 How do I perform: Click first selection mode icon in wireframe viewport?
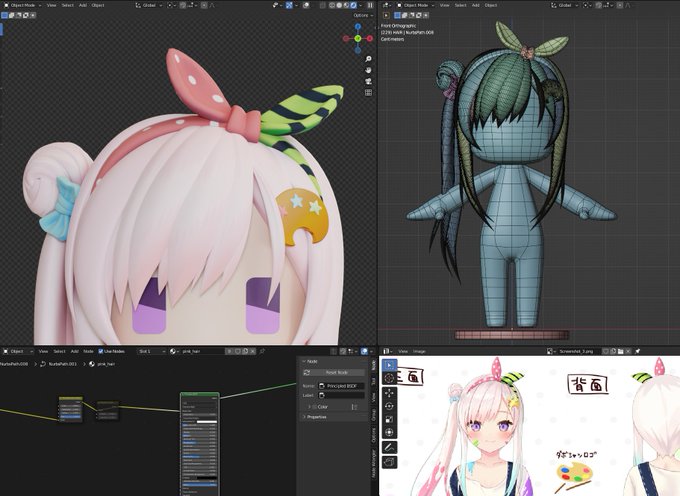tap(397, 15)
